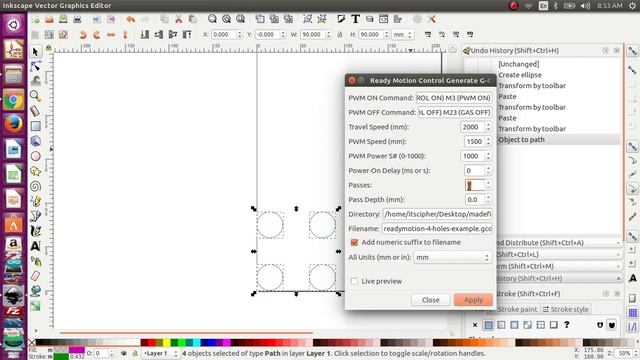Select unset paint question mark button
Image resolution: width=640 pixels, height=360 pixels.
click(x=567, y=325)
